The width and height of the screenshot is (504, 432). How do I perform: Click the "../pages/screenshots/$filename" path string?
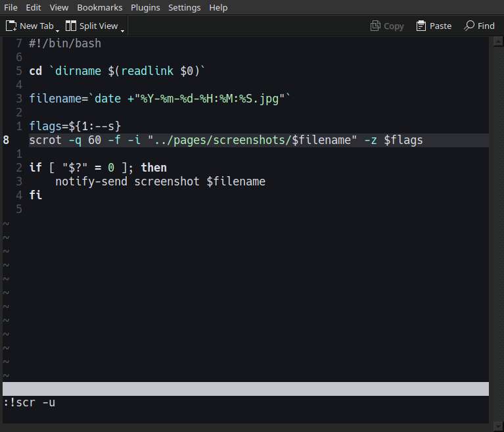pos(252,140)
